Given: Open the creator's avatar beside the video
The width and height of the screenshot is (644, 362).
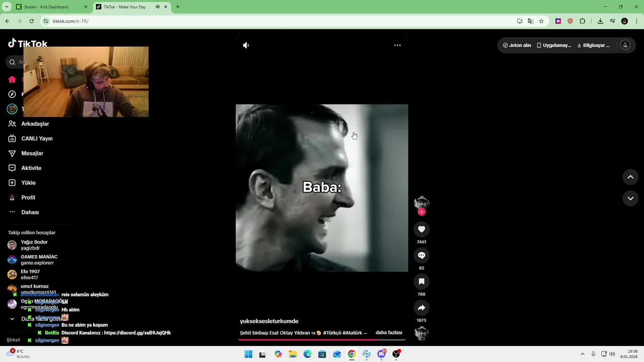Looking at the screenshot, I should 422,202.
